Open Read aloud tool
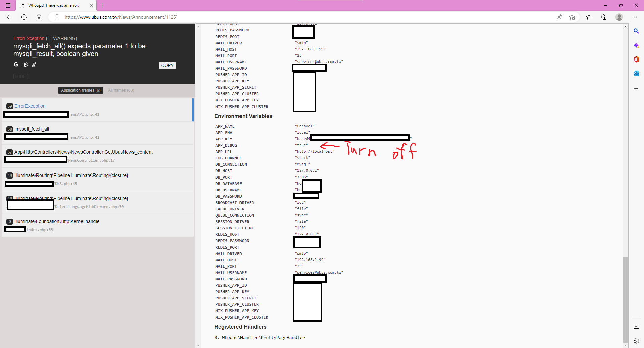644x348 pixels. coord(560,17)
